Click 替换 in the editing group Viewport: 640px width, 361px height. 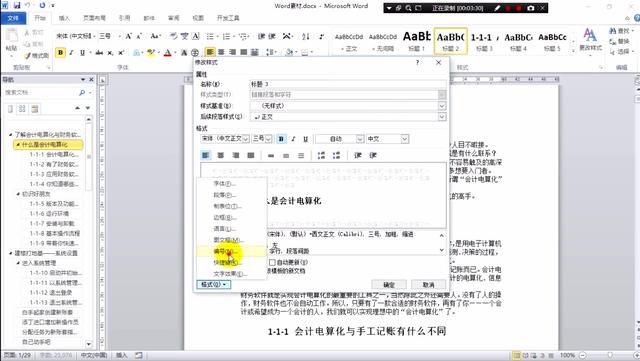(x=620, y=41)
